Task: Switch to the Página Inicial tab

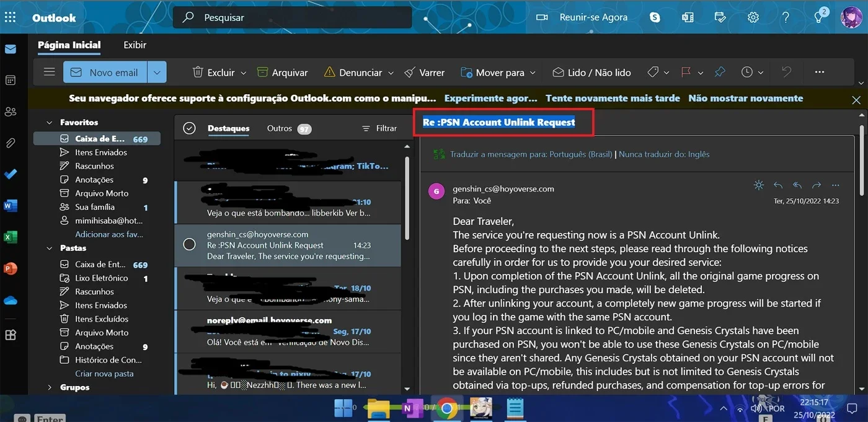Action: [69, 45]
